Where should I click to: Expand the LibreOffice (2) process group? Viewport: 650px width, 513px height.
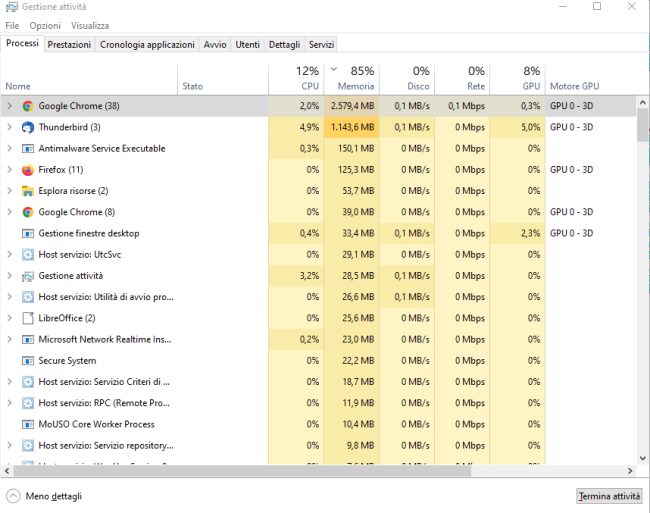[x=10, y=318]
